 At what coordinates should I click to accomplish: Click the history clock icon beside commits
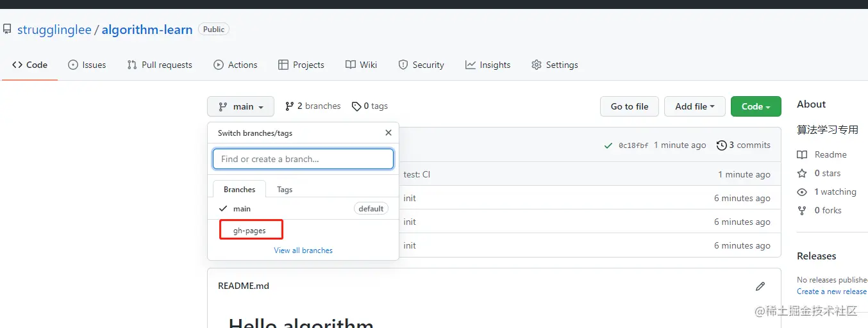(x=721, y=145)
